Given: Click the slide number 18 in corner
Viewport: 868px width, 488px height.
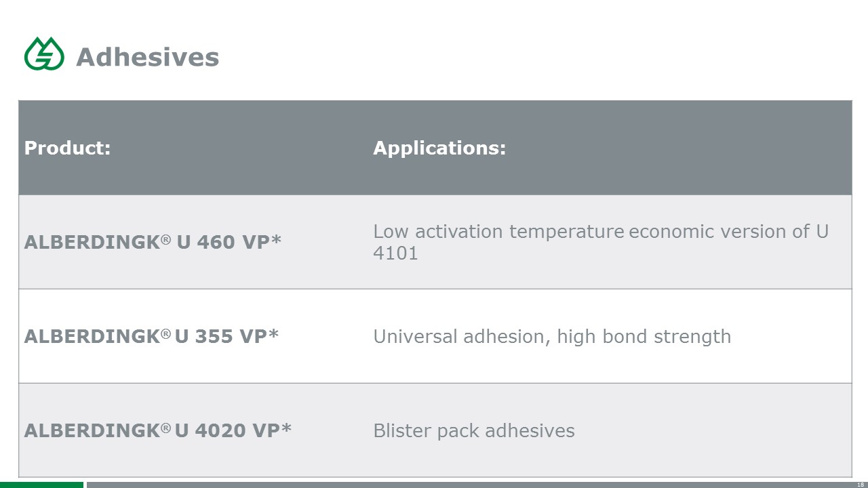Looking at the screenshot, I should point(861,485).
